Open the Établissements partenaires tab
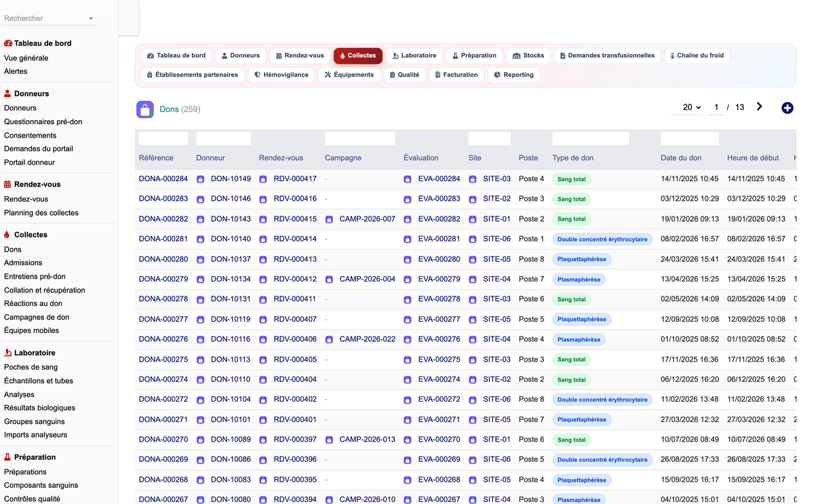 click(193, 75)
